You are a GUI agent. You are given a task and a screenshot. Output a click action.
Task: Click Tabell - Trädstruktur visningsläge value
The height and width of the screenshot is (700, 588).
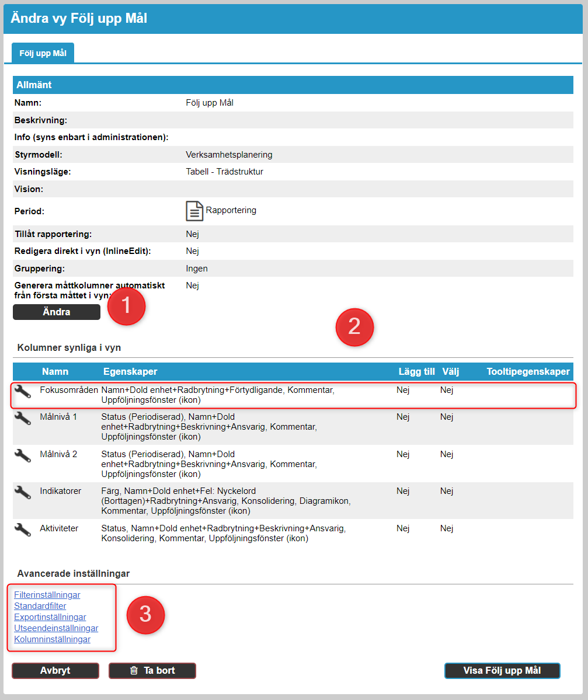[225, 172]
